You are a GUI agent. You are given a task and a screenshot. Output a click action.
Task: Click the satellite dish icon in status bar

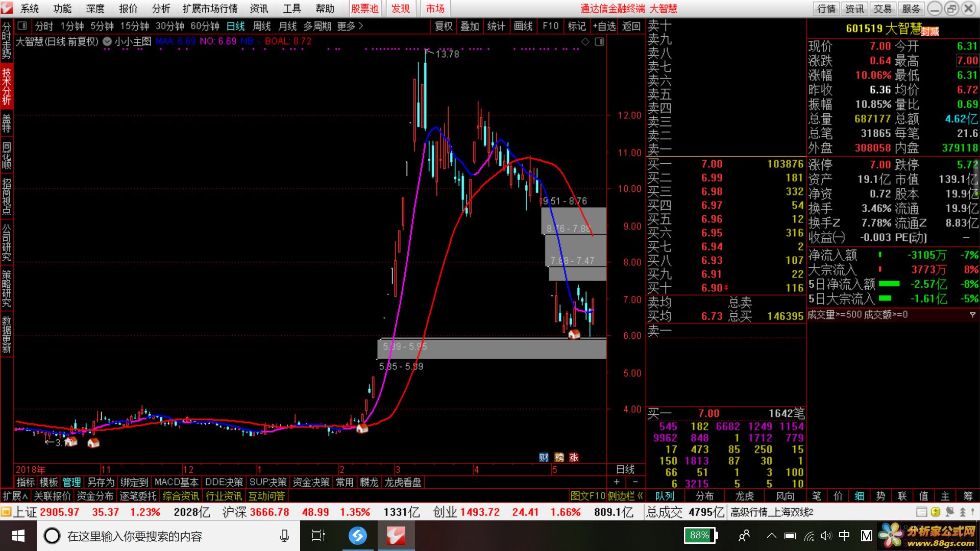click(949, 512)
